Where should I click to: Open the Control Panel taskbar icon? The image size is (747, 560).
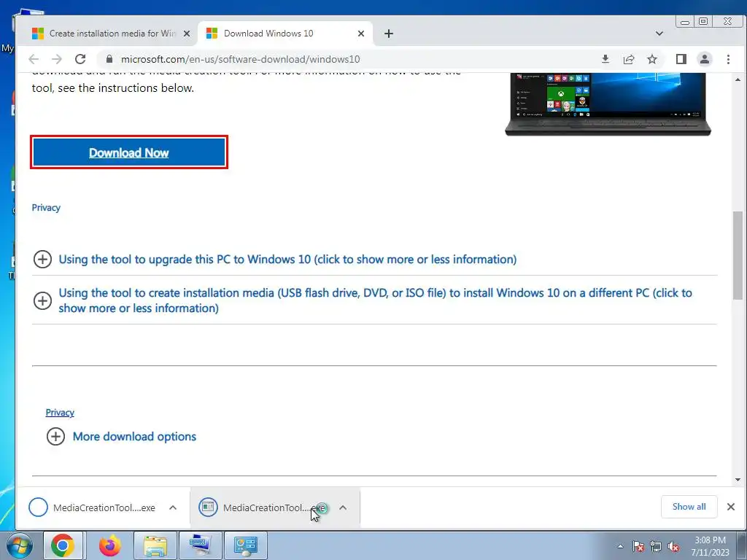[246, 545]
